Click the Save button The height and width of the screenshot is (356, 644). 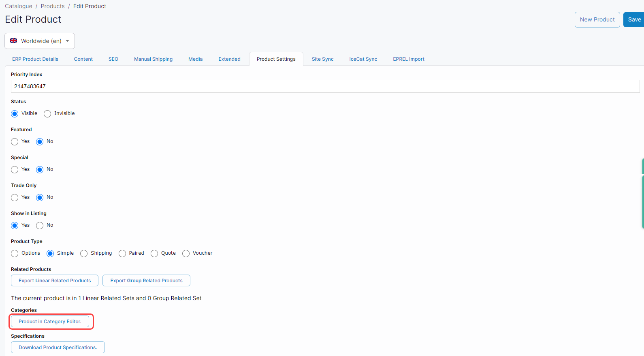point(634,19)
